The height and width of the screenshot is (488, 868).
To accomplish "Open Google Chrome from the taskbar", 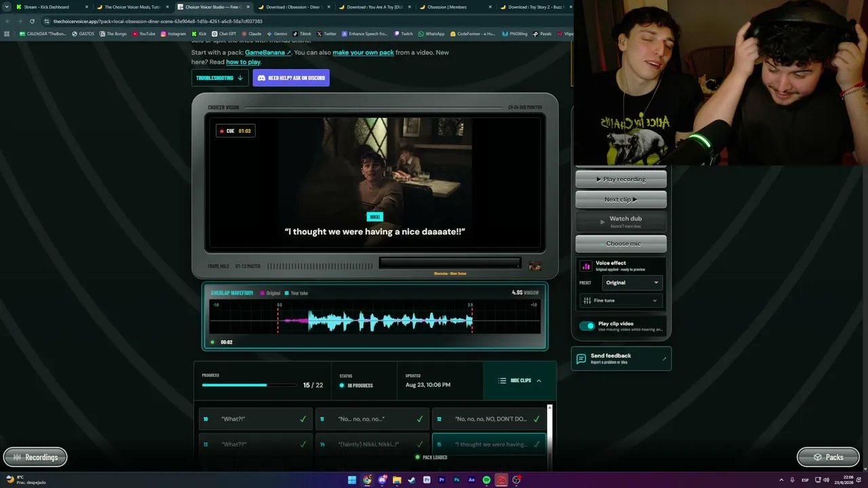I will (x=367, y=480).
